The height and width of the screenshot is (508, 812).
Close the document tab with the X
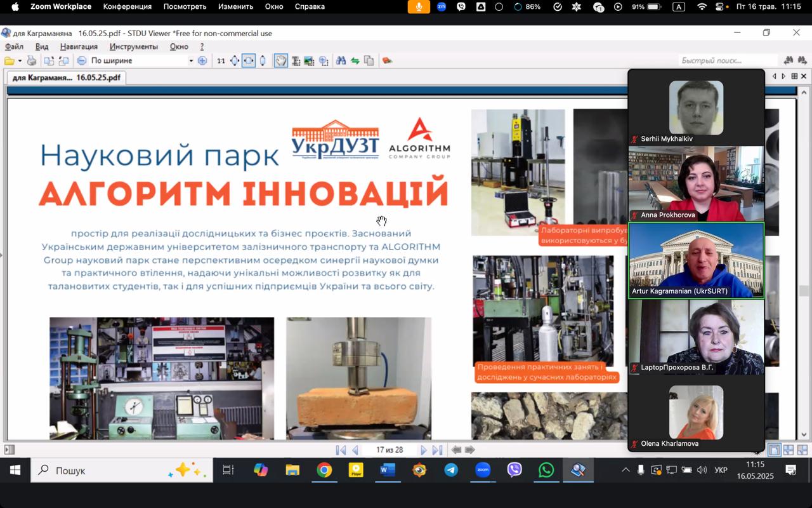click(804, 76)
